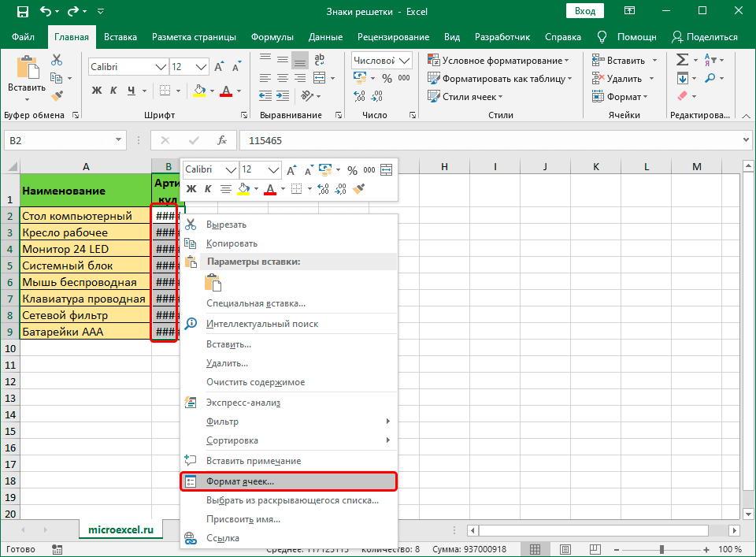Toggle italic (К) in the mini toolbar
Viewport: 756px width, 557px height.
[x=208, y=189]
